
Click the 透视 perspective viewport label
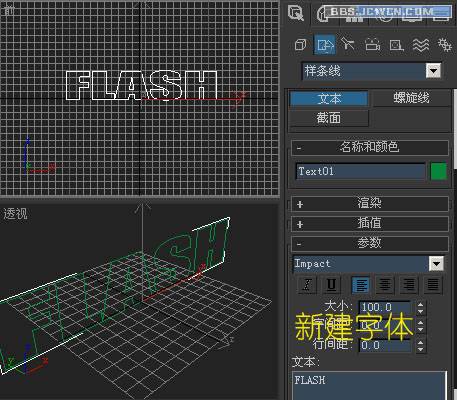pos(15,214)
